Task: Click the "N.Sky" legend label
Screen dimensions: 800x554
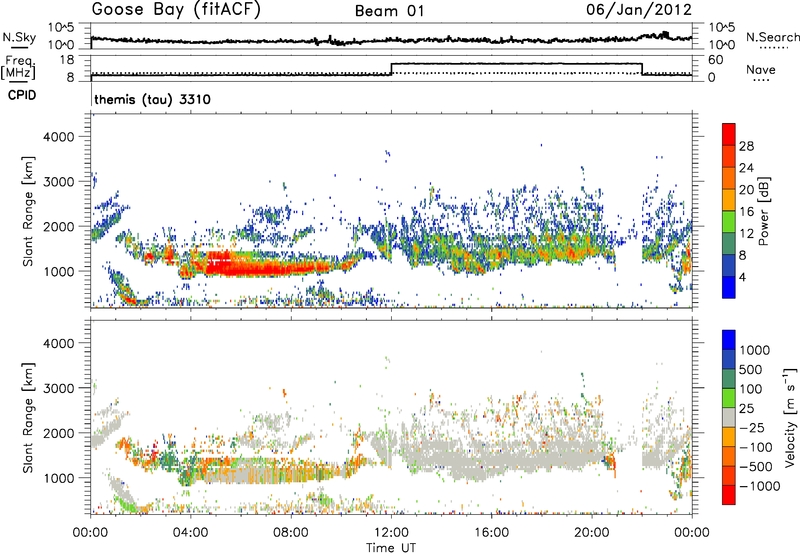Action: tap(19, 37)
